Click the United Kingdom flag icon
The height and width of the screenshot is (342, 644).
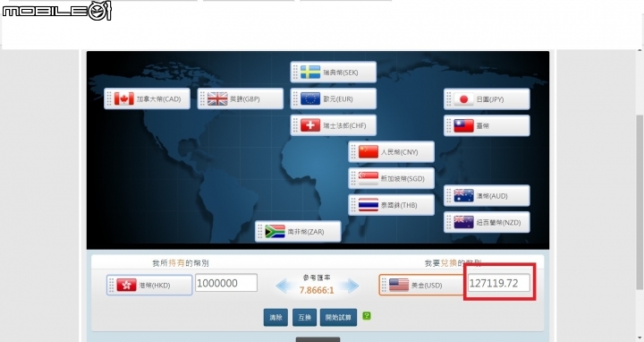point(217,98)
